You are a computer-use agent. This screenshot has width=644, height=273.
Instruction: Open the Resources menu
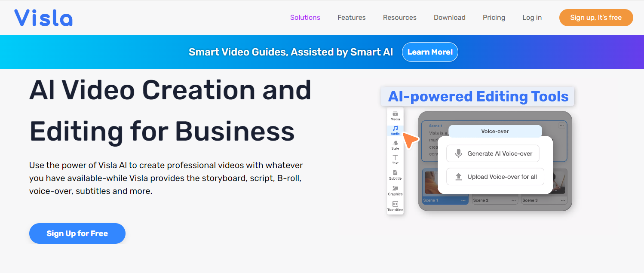pos(400,18)
